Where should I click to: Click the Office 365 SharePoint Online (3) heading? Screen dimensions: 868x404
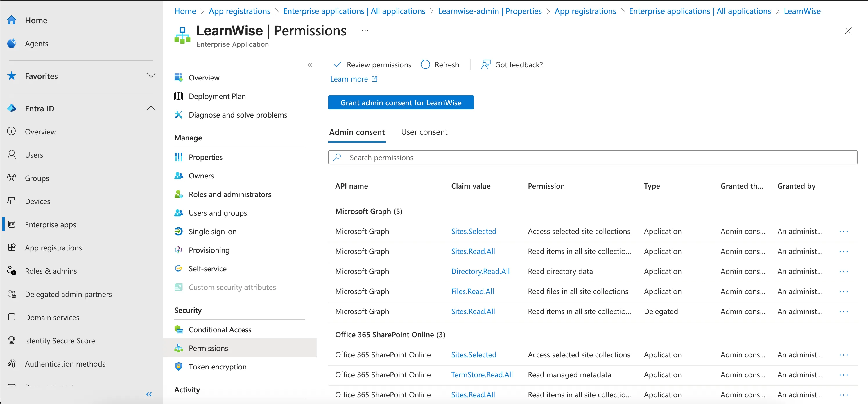point(390,334)
